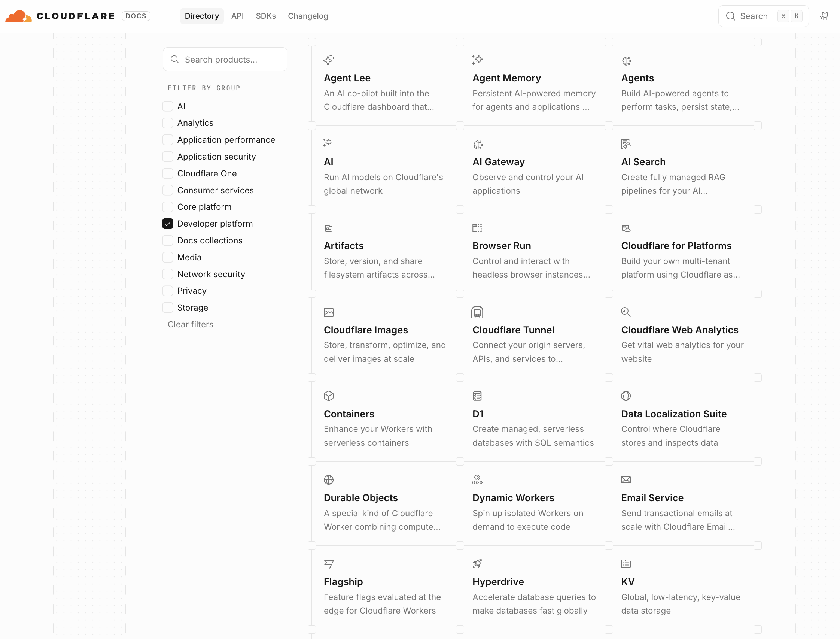This screenshot has width=840, height=639.
Task: Open the Durable Objects product title
Action: click(x=361, y=497)
